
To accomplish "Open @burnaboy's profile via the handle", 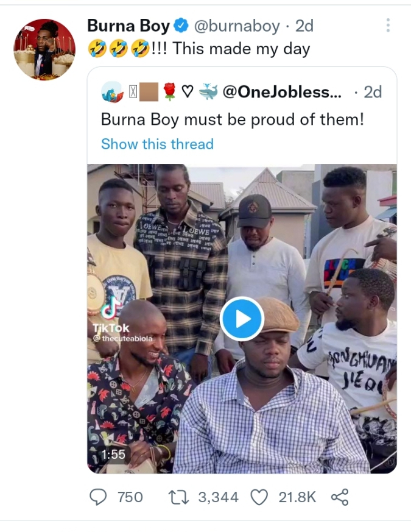I will tap(237, 26).
